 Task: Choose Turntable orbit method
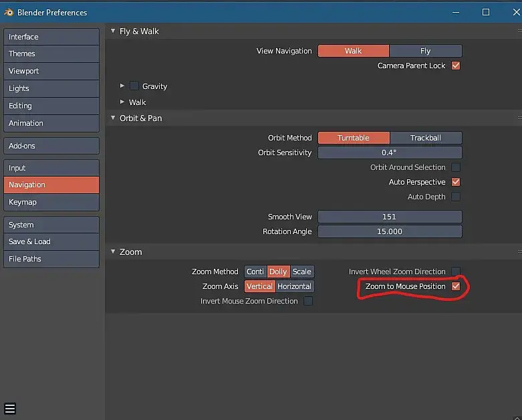[x=354, y=138]
